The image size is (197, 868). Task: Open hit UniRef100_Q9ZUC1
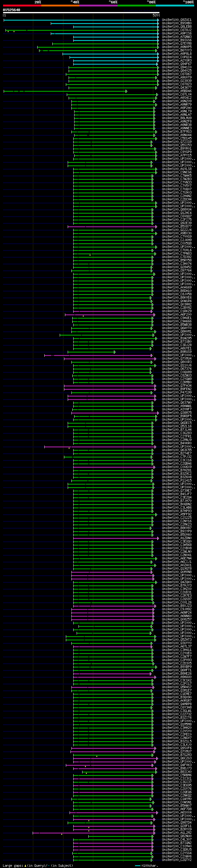pyautogui.click(x=177, y=20)
